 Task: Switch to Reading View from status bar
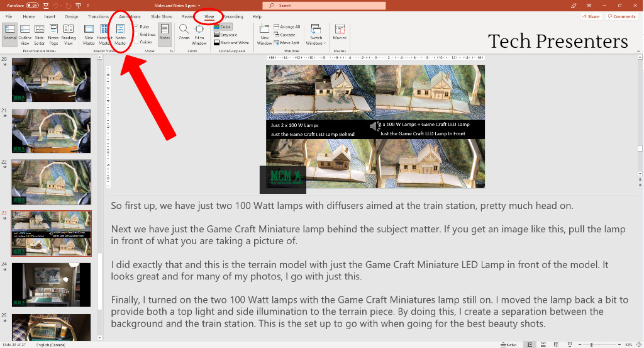(x=556, y=345)
